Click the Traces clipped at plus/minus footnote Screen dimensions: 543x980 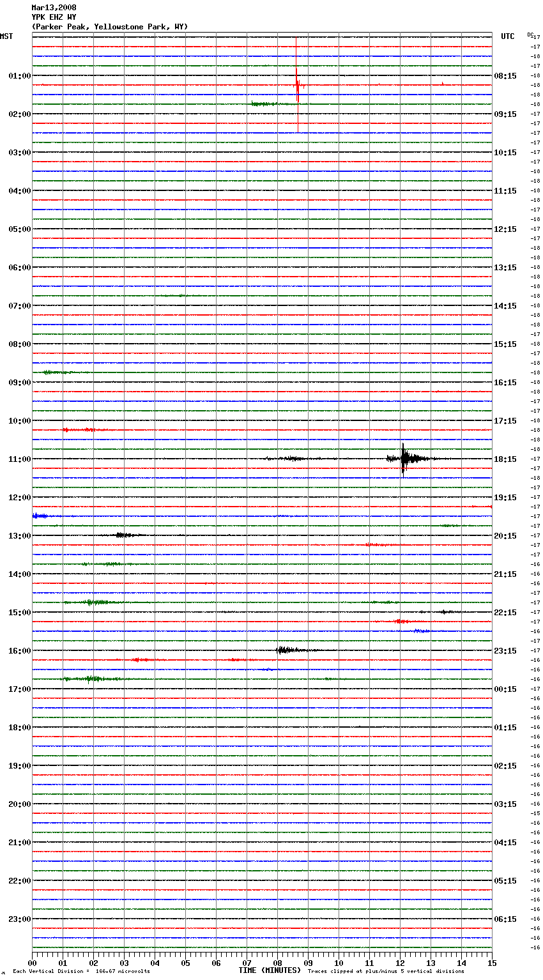coord(386,971)
